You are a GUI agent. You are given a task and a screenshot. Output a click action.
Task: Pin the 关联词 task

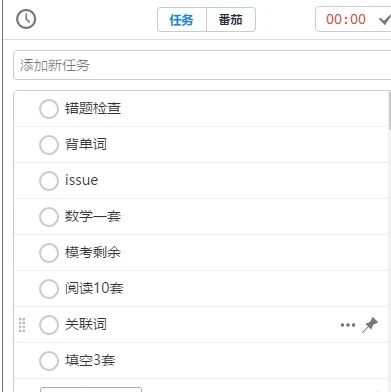pos(370,325)
